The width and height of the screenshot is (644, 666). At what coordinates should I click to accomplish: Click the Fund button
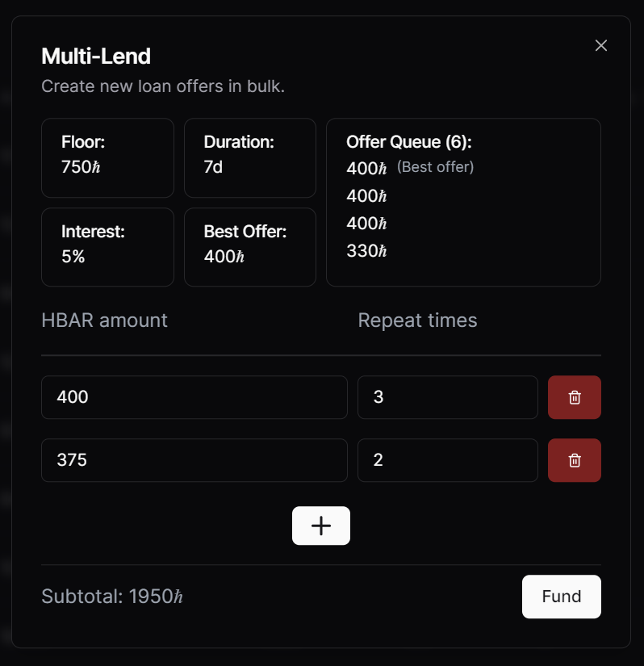tap(561, 597)
